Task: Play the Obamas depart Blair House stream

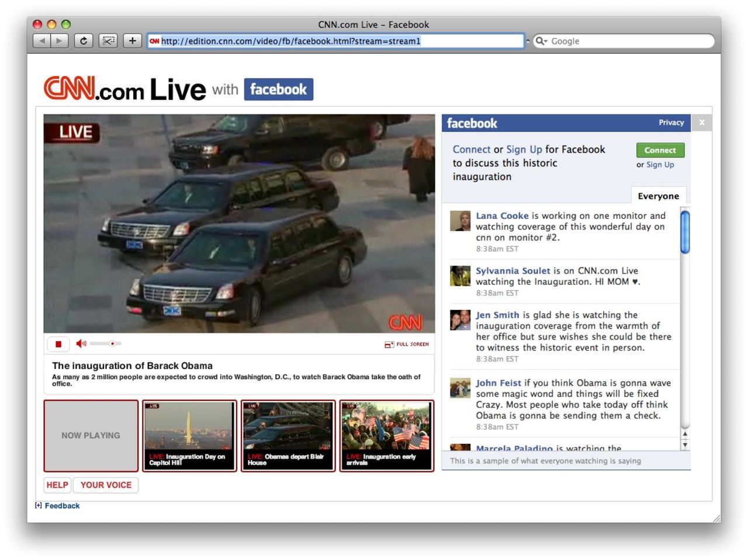Action: pos(288,435)
